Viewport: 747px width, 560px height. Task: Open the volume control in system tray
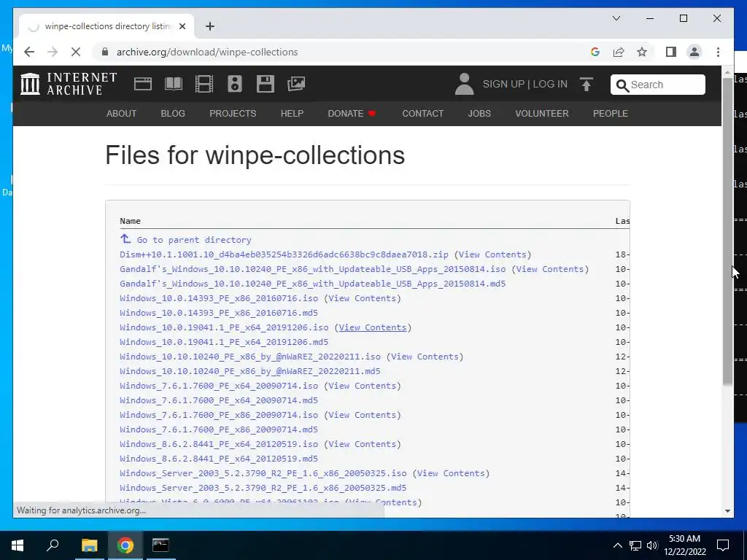tap(652, 545)
